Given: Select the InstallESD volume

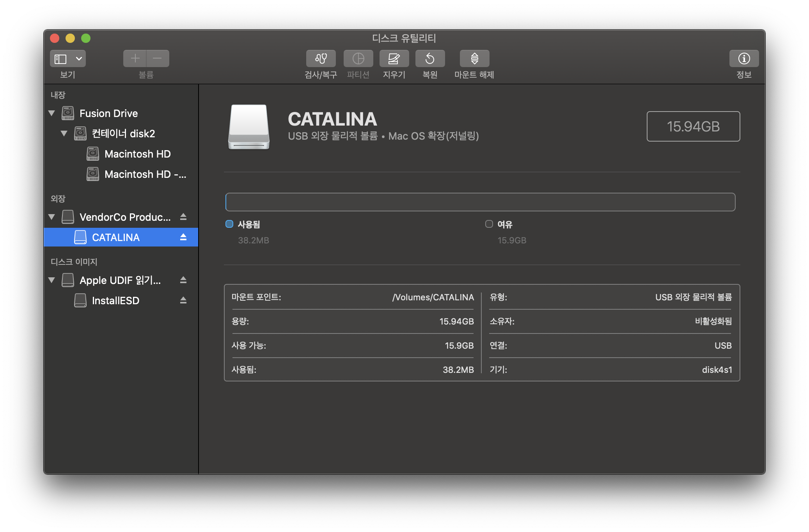Looking at the screenshot, I should 121,300.
